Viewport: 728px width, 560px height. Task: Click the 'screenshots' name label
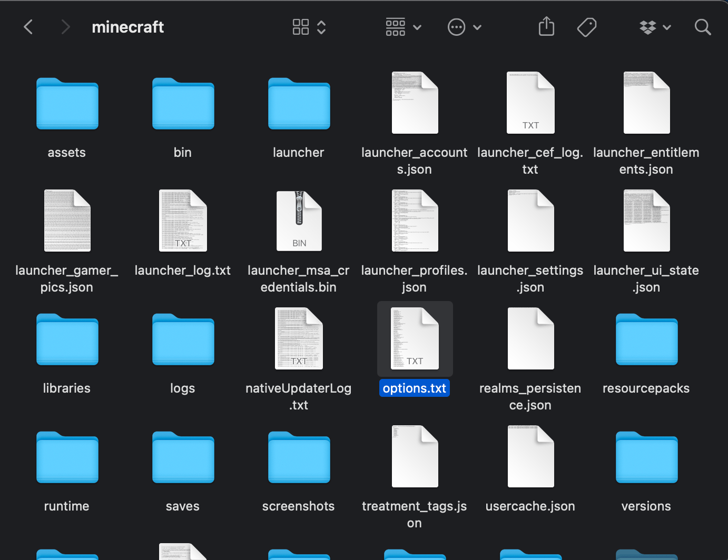pyautogui.click(x=299, y=506)
